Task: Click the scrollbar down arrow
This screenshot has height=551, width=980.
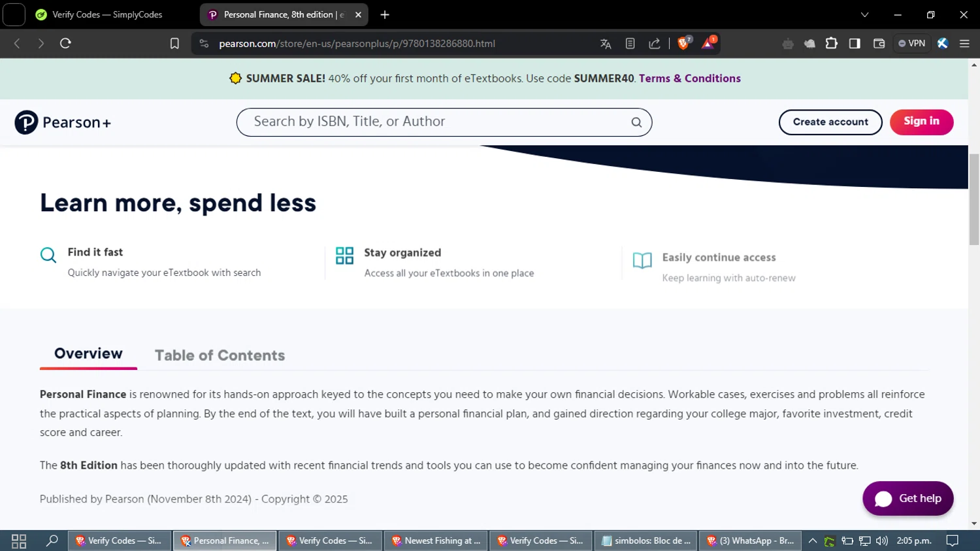Action: [x=974, y=524]
